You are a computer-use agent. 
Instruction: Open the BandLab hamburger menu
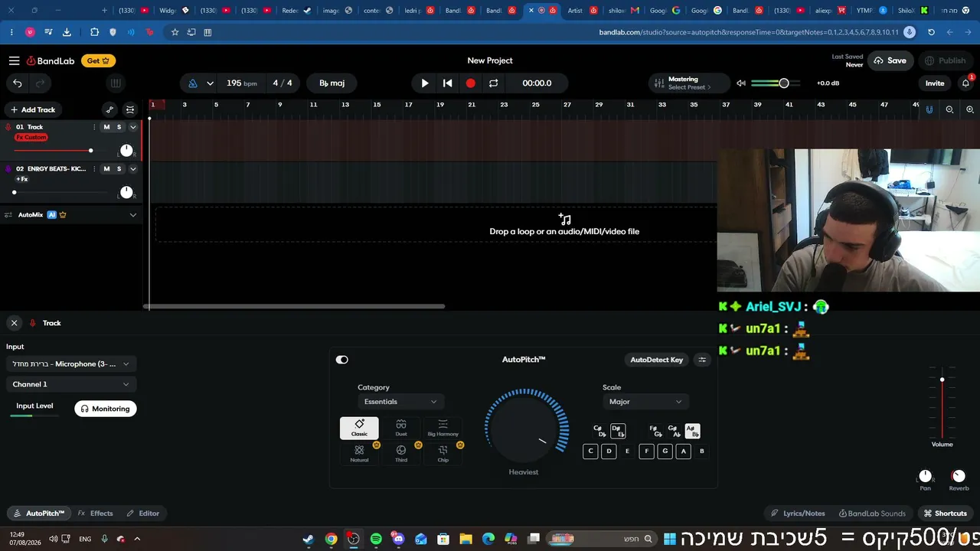(x=14, y=60)
